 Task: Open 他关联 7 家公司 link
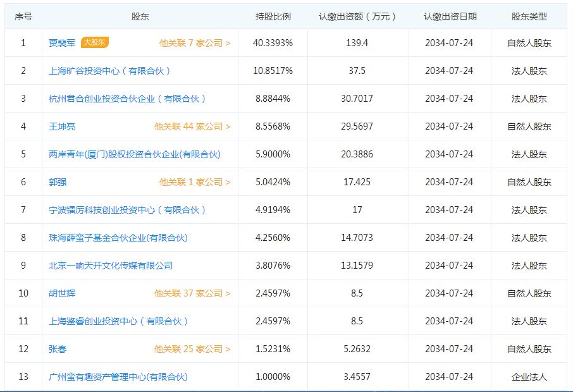pos(195,43)
